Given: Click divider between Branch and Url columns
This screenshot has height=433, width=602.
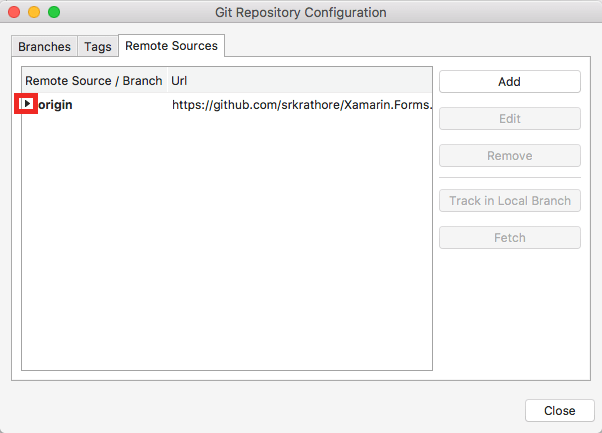Looking at the screenshot, I should click(167, 80).
